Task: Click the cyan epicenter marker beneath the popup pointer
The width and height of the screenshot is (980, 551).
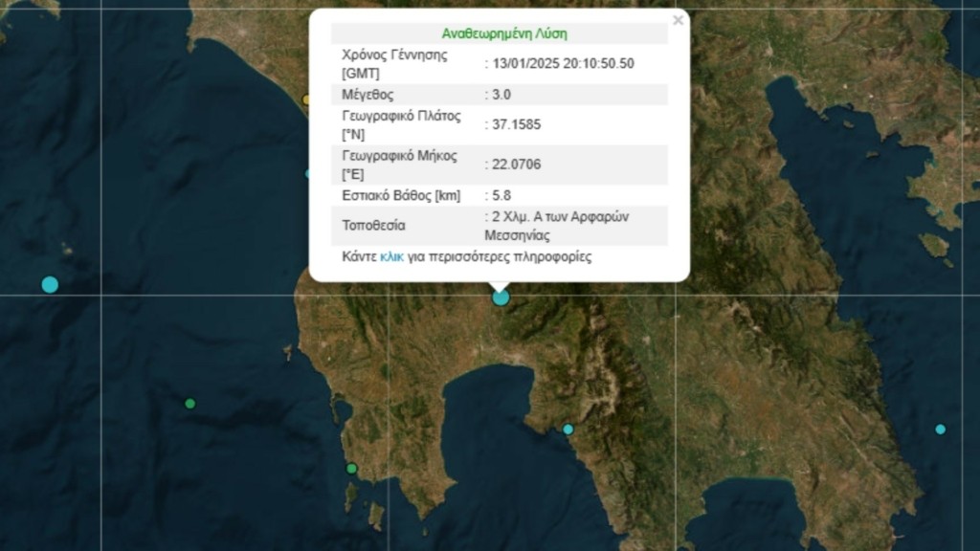Action: point(501,298)
